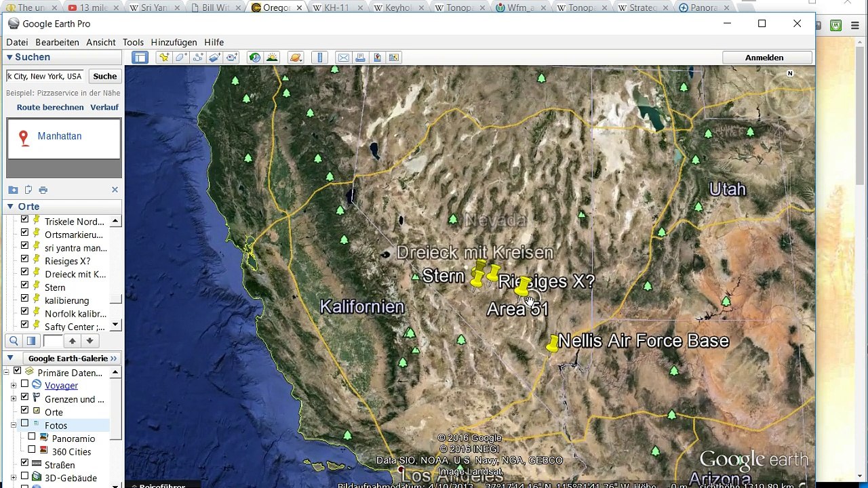Screen dimensions: 868x488
Task: Open the Datei menu
Action: tap(17, 42)
